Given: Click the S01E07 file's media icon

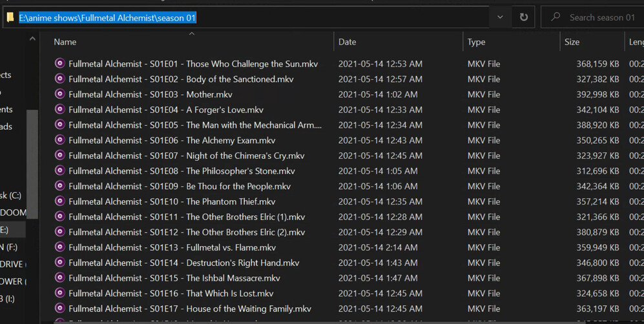Looking at the screenshot, I should click(60, 155).
